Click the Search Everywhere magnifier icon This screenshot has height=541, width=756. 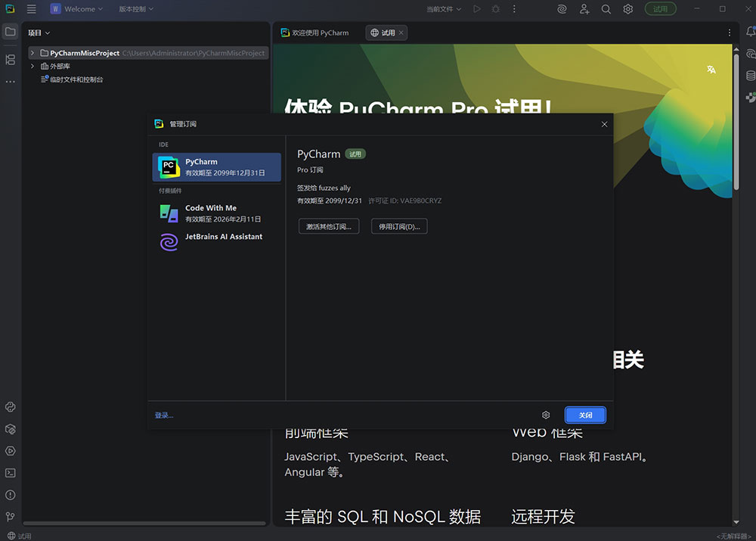click(606, 9)
